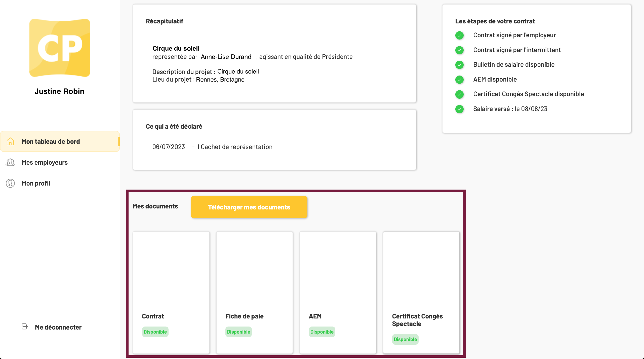644x359 pixels.
Task: Click the green check for Contrat signé par l'employeur
Action: pyautogui.click(x=459, y=35)
